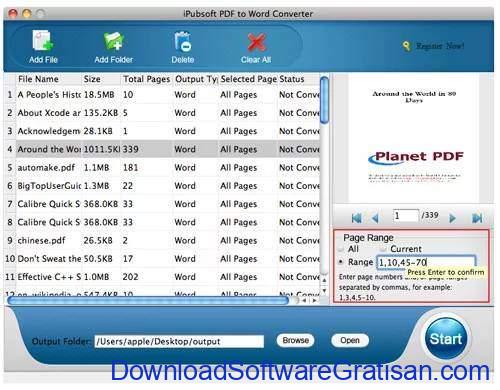Click Word output type for automake.pdf
Screen dimensions: 500x390
(185, 168)
